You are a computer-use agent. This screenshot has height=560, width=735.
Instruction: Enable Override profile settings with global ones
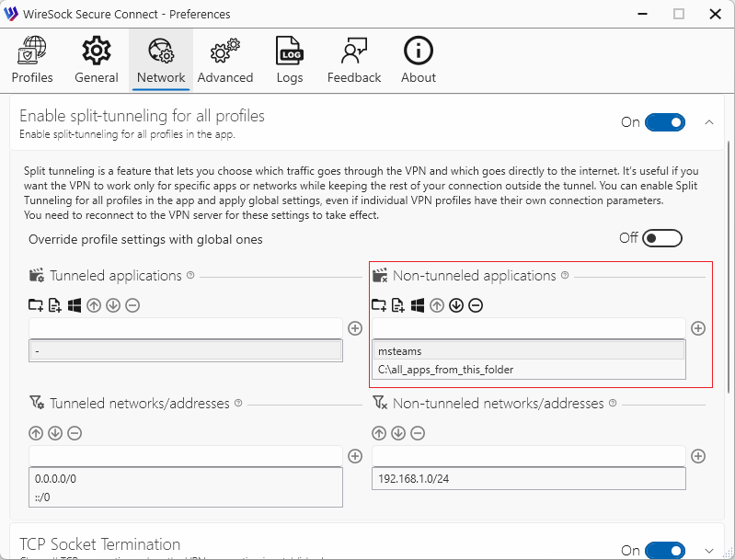(662, 239)
